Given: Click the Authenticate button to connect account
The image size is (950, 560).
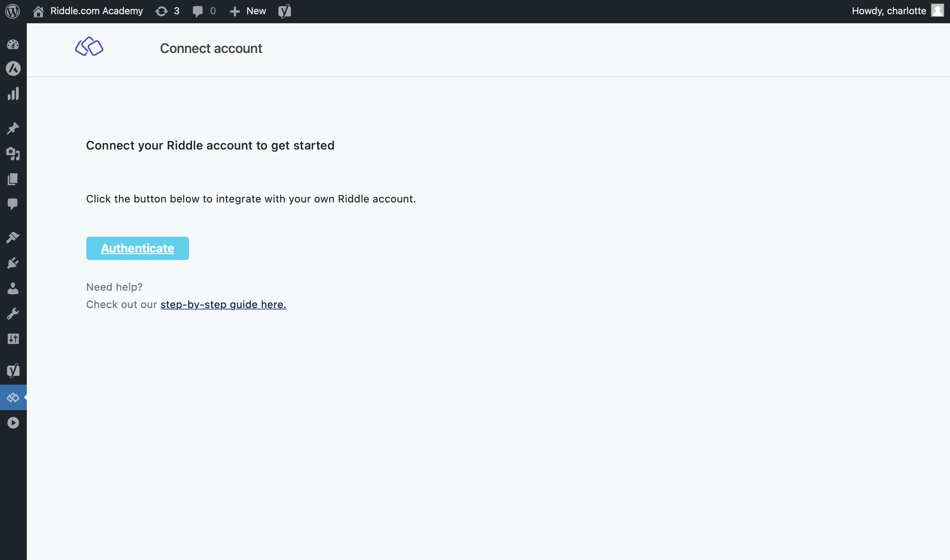Looking at the screenshot, I should [137, 248].
